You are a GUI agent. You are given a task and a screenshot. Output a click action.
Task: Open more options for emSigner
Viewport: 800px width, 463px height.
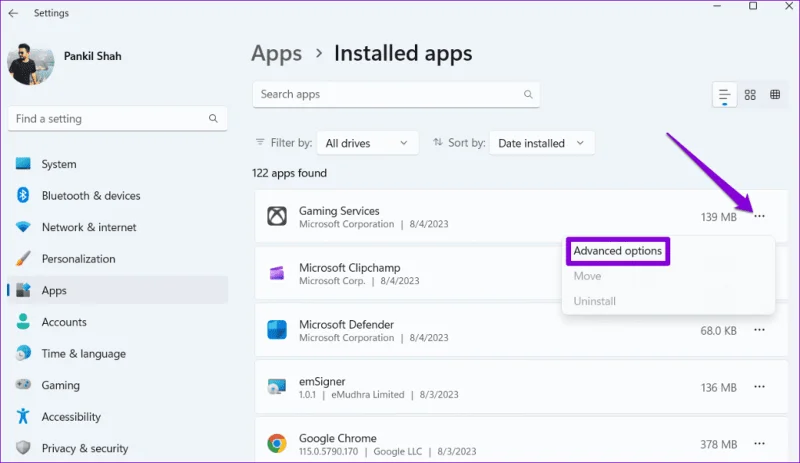pos(759,387)
